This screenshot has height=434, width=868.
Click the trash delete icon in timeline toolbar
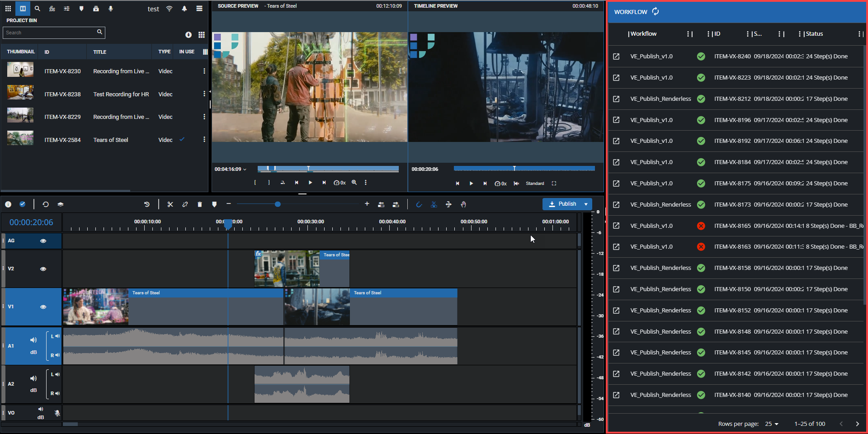coord(200,204)
